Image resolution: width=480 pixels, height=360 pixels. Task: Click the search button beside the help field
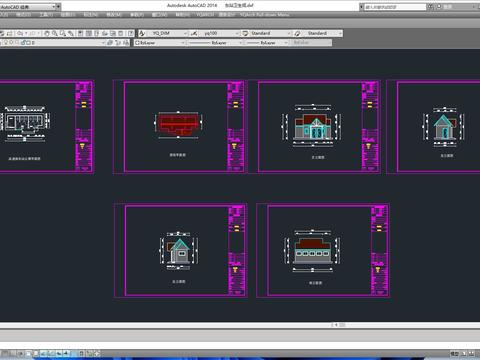pos(430,6)
